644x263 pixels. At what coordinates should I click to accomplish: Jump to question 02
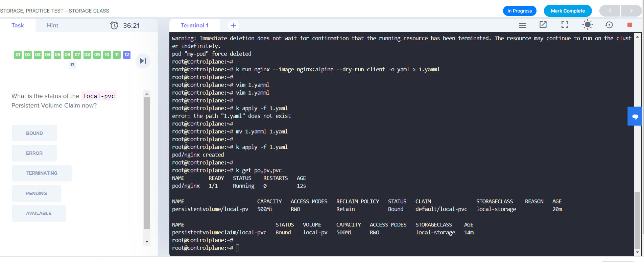[x=28, y=54]
